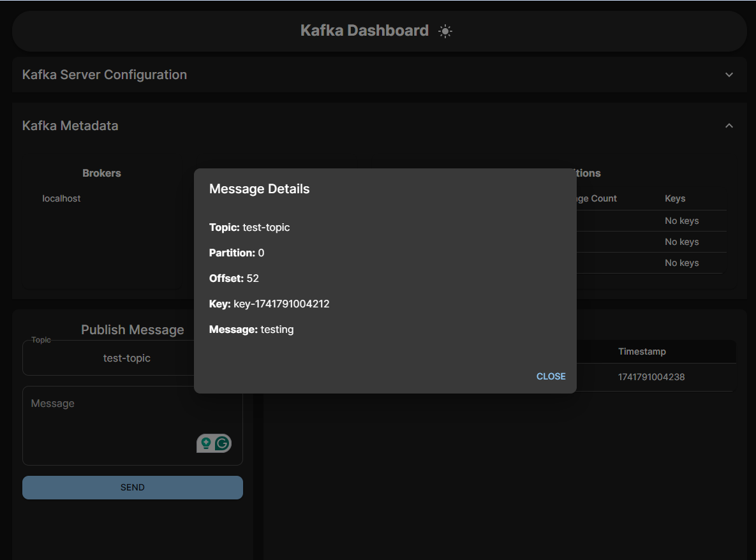Toggle light mode sun icon
The image size is (756, 560).
pyautogui.click(x=445, y=31)
